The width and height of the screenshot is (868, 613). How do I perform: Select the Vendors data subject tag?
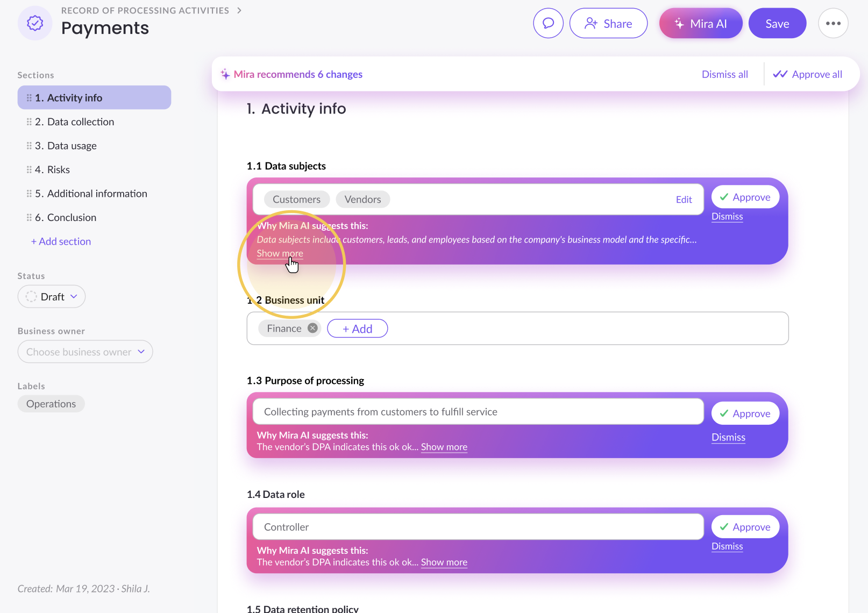(363, 199)
